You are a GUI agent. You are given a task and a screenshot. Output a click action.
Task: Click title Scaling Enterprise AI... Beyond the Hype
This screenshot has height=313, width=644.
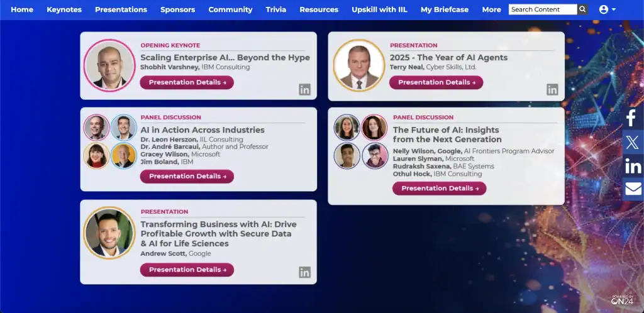pos(225,57)
